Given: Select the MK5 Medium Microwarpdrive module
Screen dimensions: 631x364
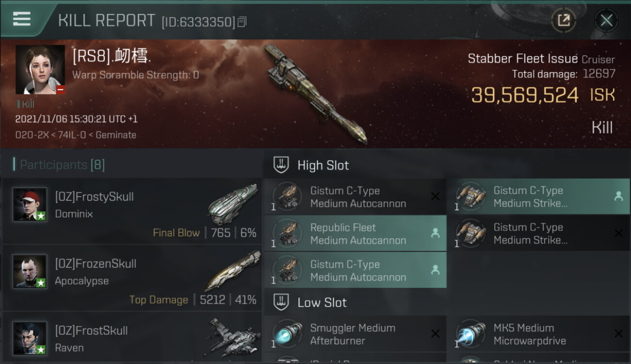Looking at the screenshot, I should [538, 334].
